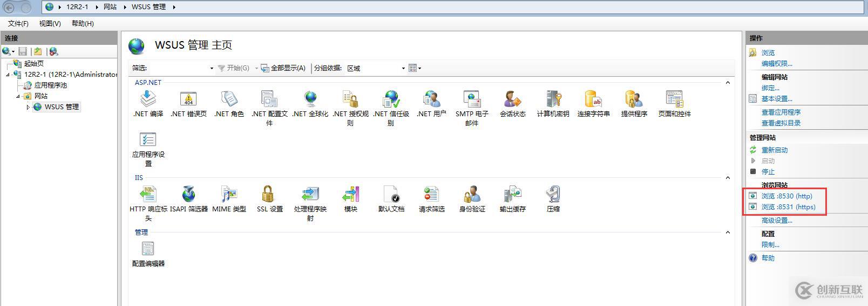Open the 应用程序设置 feature icon
Viewport: 868px width, 306px height.
pyautogui.click(x=148, y=139)
